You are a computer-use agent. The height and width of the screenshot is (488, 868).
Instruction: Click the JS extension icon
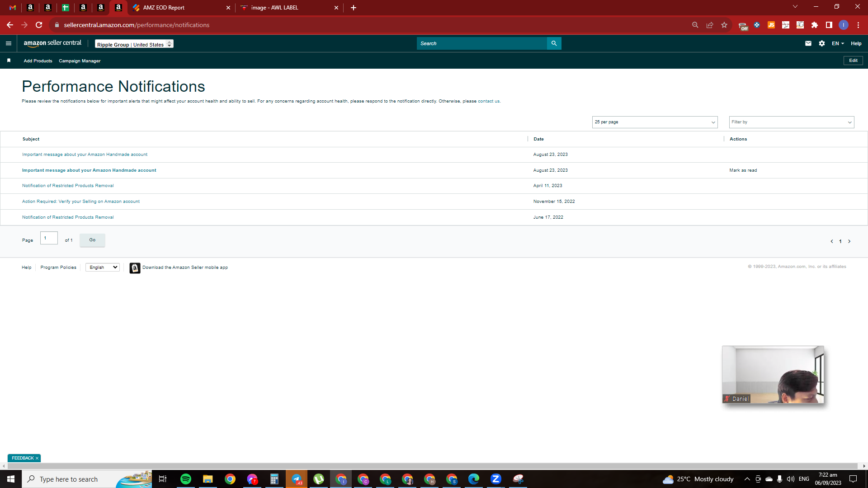pyautogui.click(x=771, y=25)
